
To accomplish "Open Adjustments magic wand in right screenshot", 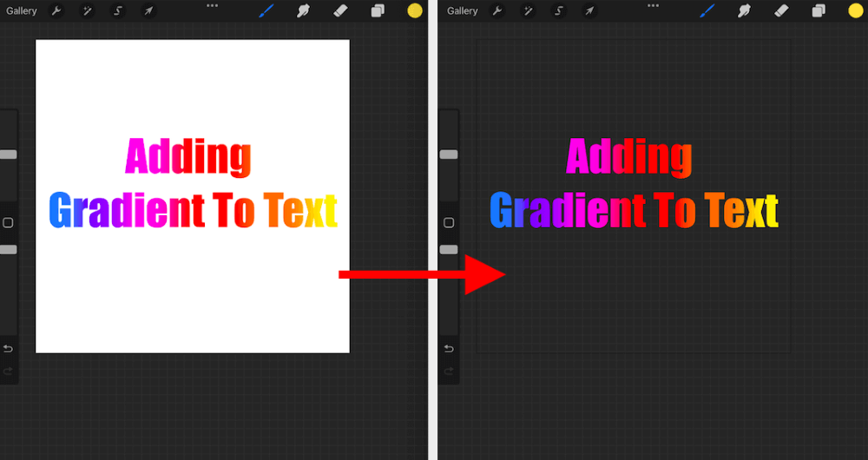I will tap(528, 10).
